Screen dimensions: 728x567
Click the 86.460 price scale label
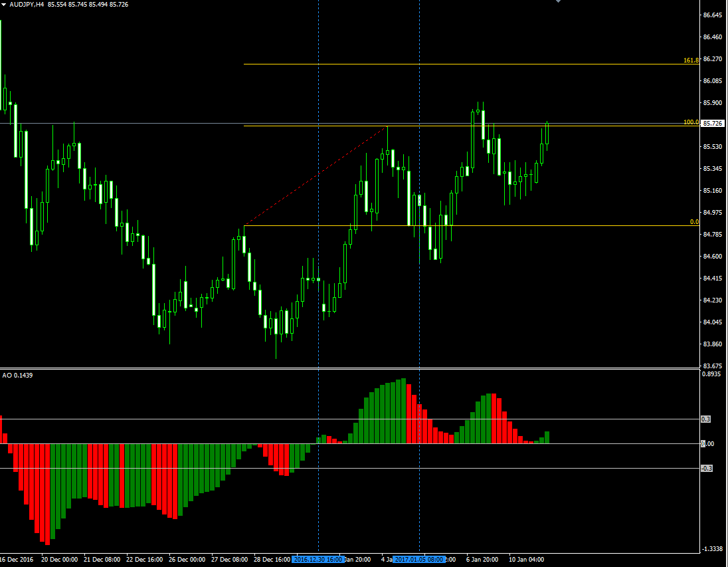[713, 37]
